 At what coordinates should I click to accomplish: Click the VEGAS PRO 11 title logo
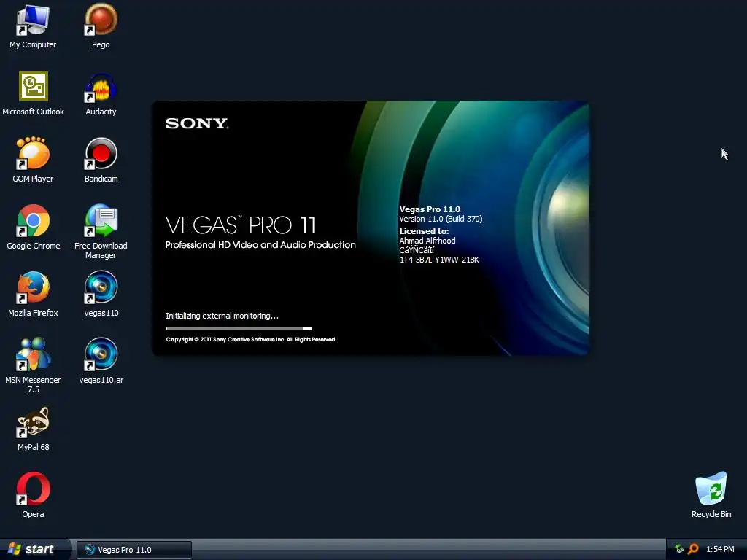coord(241,225)
